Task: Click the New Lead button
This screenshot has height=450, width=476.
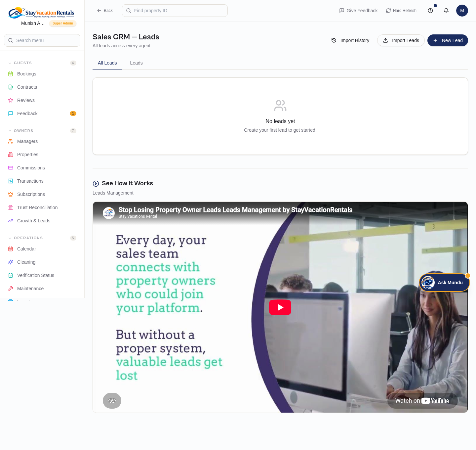Action: point(448,40)
